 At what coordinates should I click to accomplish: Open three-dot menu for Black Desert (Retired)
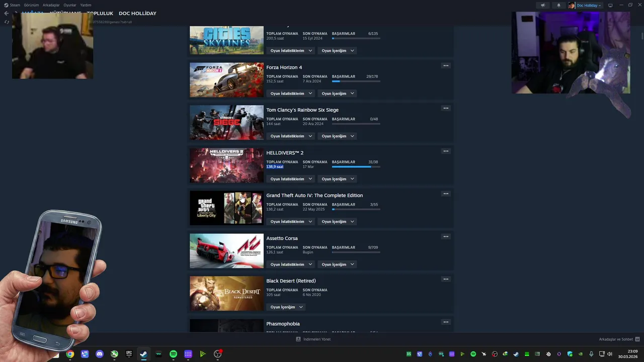tap(445, 279)
